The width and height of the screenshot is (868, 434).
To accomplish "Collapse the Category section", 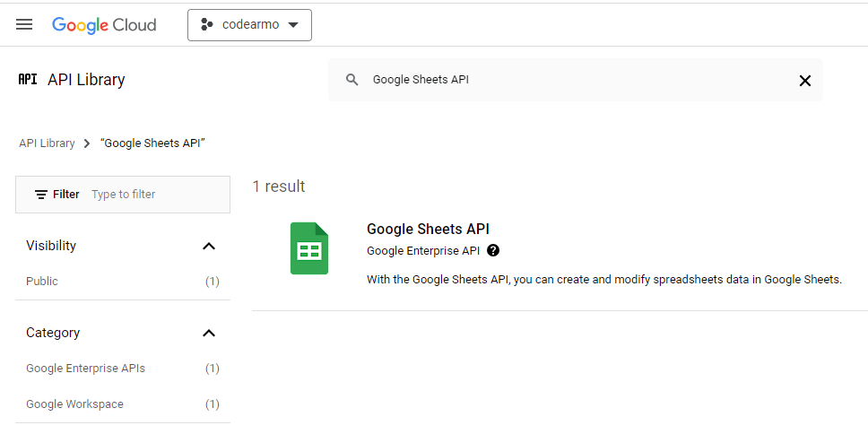I will 209,334.
